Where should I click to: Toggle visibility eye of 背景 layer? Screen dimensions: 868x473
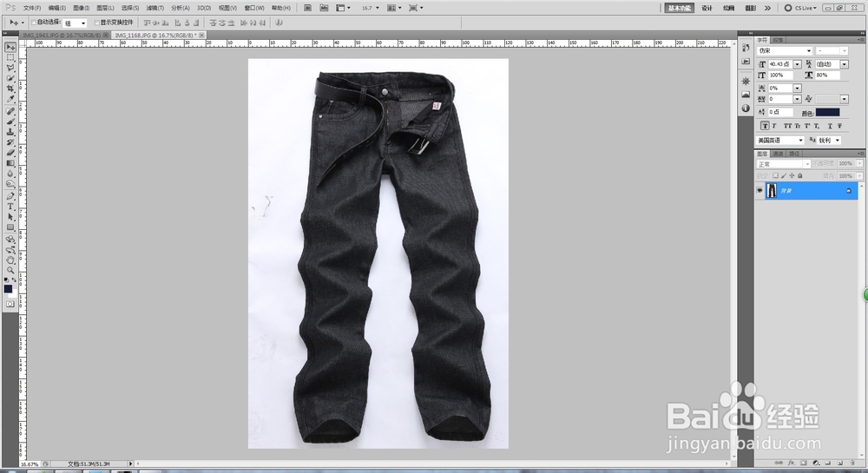pyautogui.click(x=759, y=190)
